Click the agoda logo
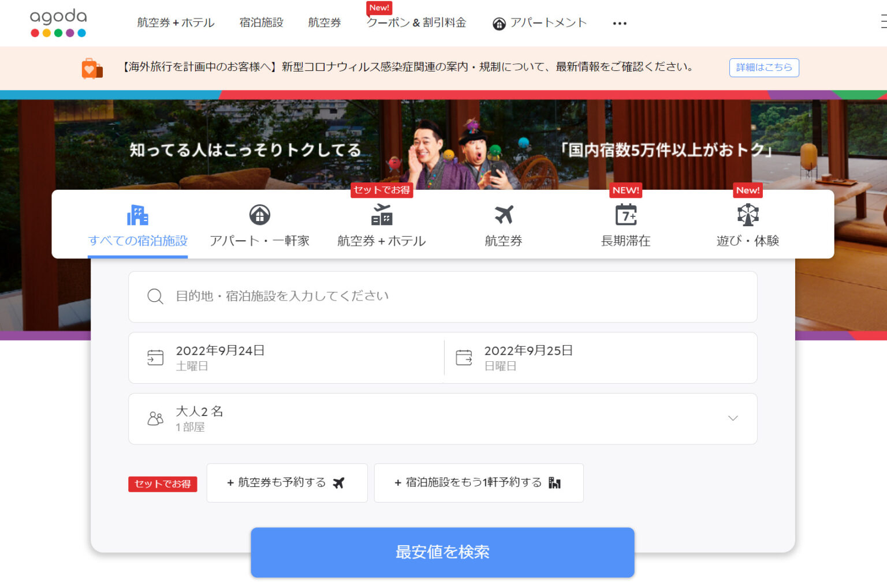887x588 pixels. coord(58,21)
